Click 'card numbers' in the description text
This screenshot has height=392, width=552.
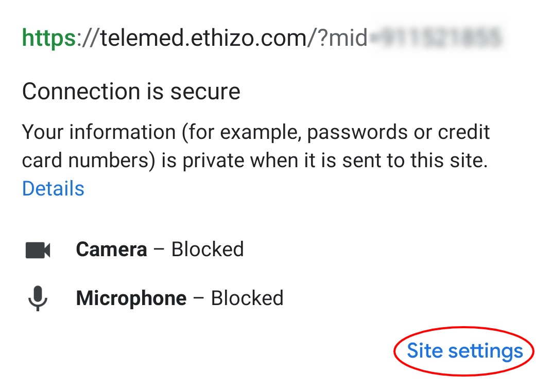(x=88, y=161)
